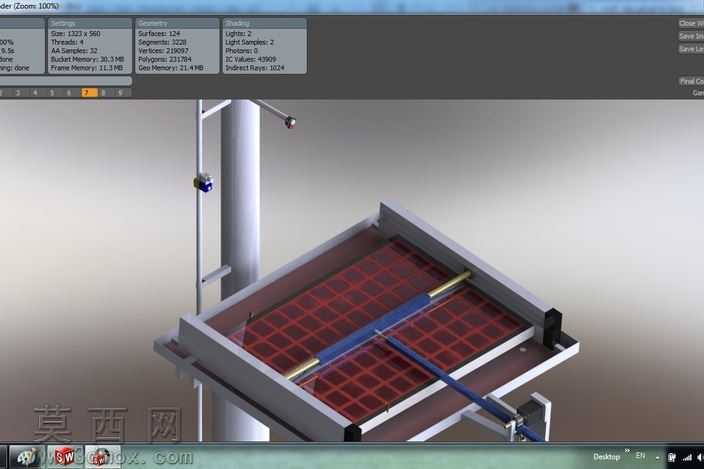Click the 'Geo Memory: 21.4 MB' entry

(x=171, y=68)
